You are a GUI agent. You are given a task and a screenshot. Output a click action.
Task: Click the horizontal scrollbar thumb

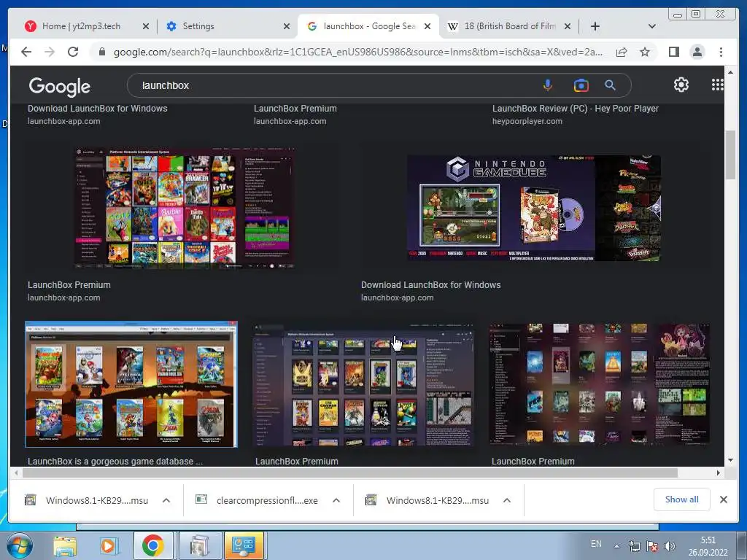click(349, 472)
